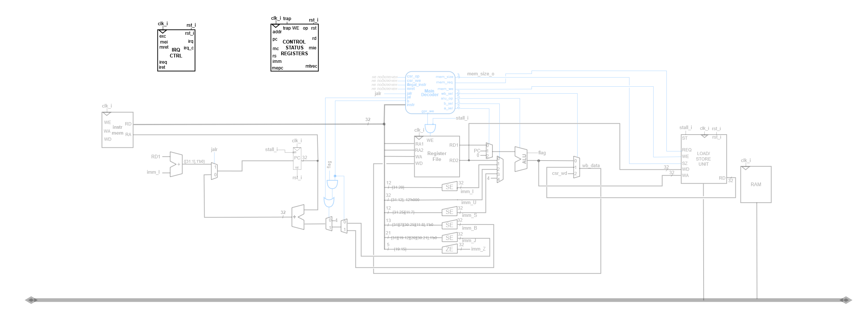Click the Register File block

coord(437,157)
